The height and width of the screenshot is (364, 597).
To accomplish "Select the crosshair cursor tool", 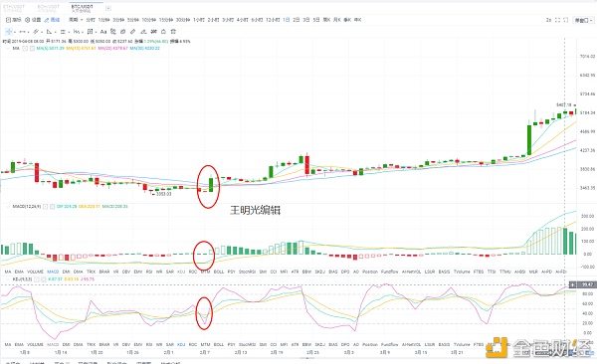I will point(9,32).
